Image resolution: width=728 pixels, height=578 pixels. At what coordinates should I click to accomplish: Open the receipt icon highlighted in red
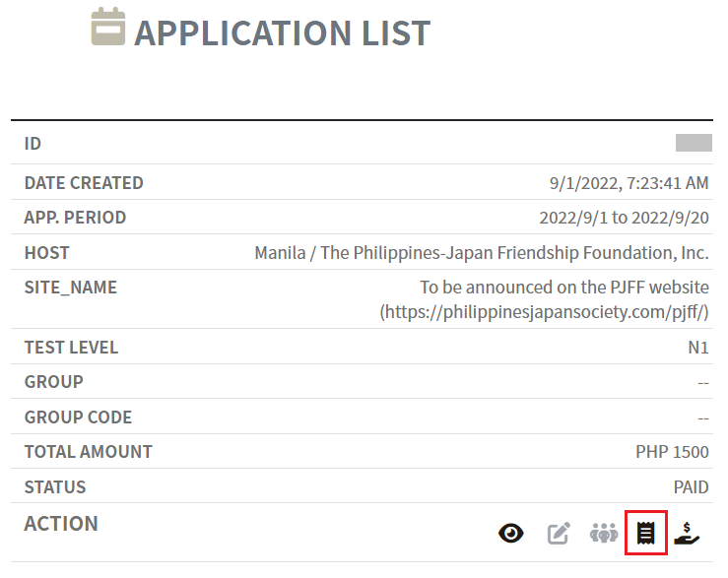click(x=646, y=534)
